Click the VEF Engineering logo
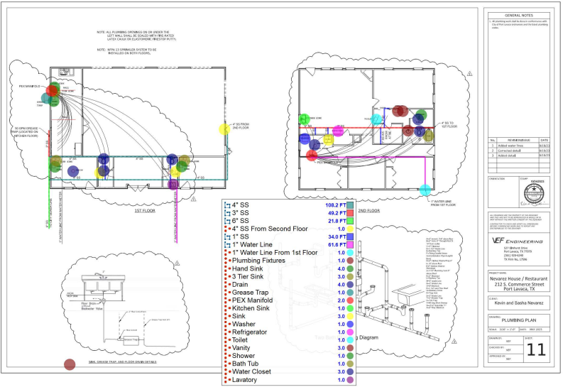 point(517,241)
